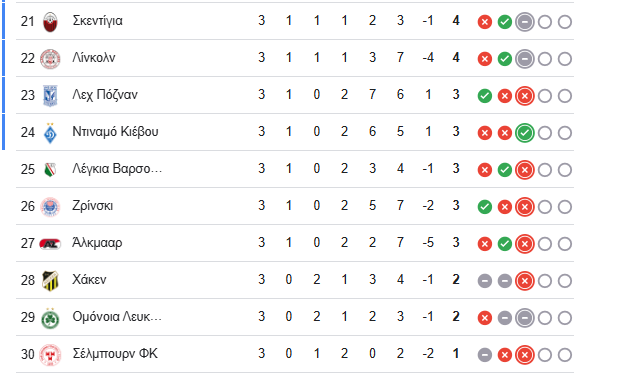Select Χάκεν's first grey draw indicator
The image size is (630, 374).
(x=485, y=281)
